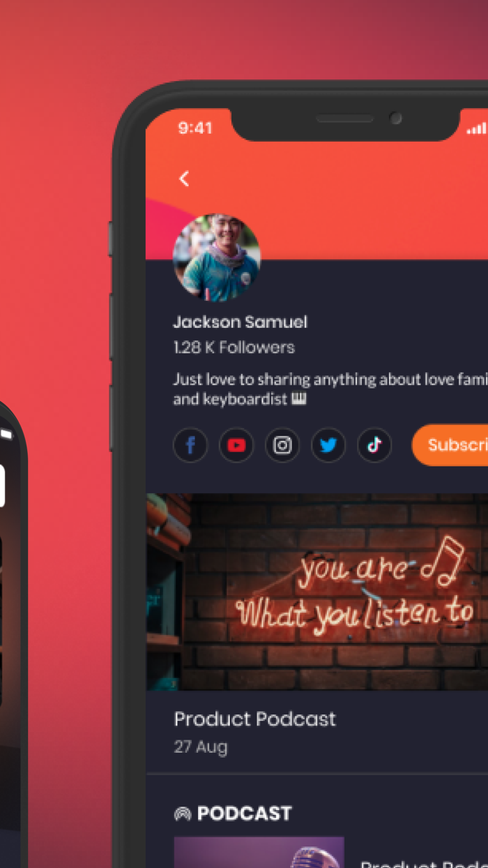The height and width of the screenshot is (868, 488).
Task: Tap the back arrow icon
Action: coord(184,179)
